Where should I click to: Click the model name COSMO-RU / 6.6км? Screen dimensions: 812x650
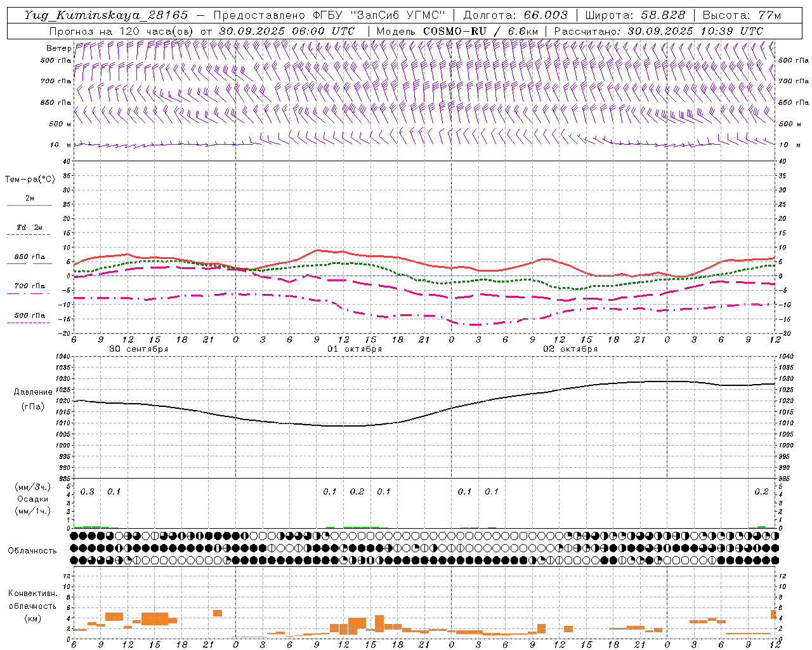point(480,31)
